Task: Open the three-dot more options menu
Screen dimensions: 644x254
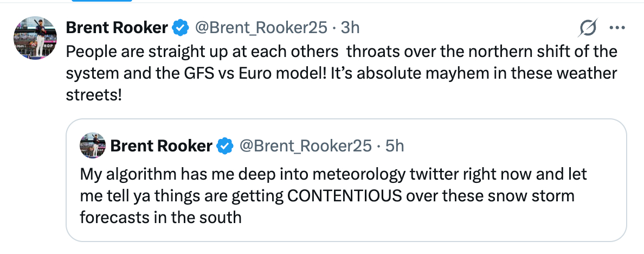Action: [x=617, y=27]
